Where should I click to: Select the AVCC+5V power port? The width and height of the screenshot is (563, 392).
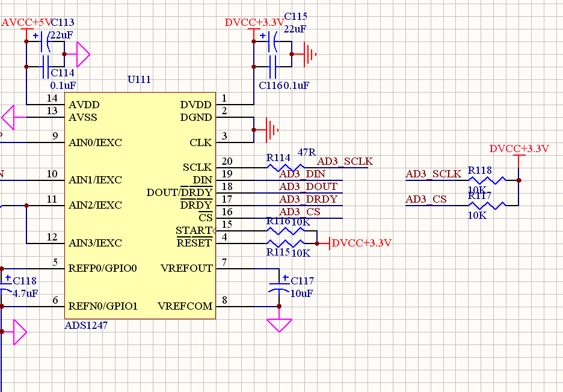(x=27, y=23)
